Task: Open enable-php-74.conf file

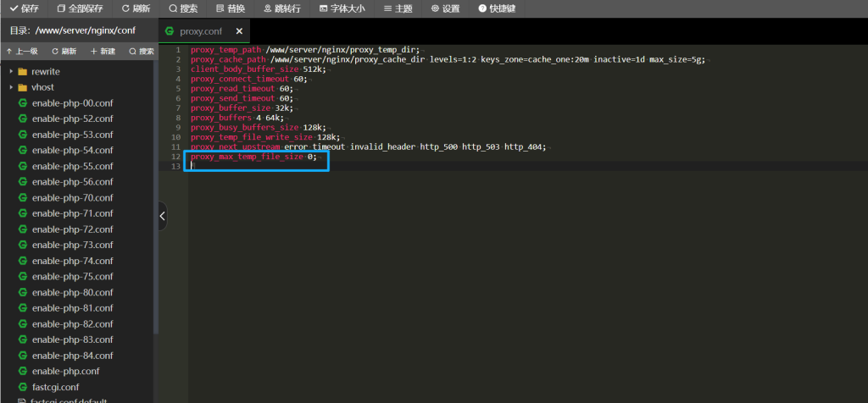Action: 72,261
